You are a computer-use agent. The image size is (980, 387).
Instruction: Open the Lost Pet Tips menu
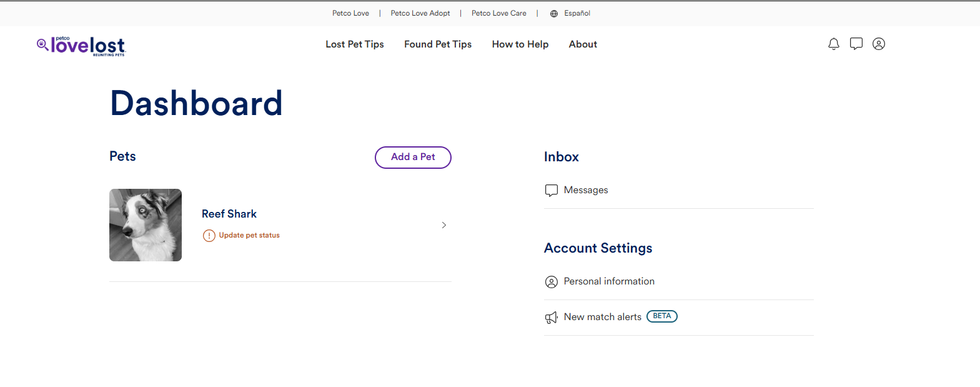point(354,44)
